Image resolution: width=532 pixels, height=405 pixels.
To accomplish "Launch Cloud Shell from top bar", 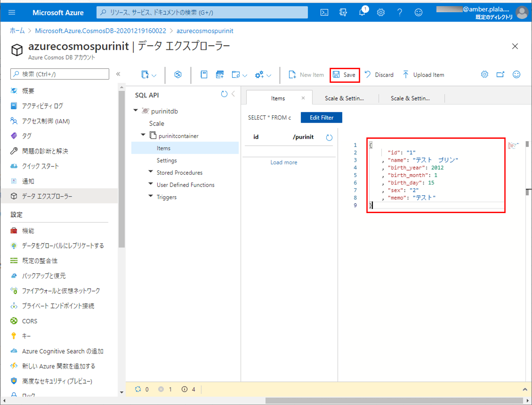I will pyautogui.click(x=324, y=13).
